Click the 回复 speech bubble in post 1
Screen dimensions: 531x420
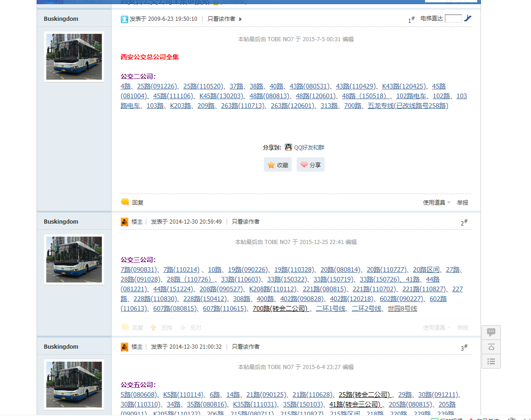click(125, 202)
